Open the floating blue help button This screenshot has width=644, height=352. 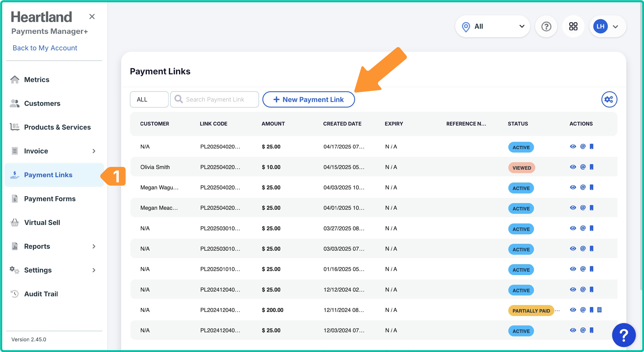click(x=623, y=335)
